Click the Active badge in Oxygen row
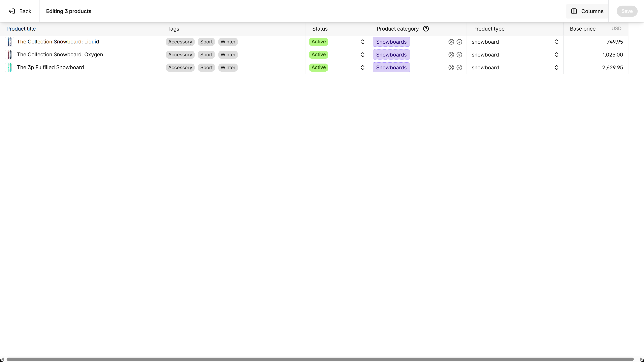This screenshot has width=644, height=362. tap(319, 55)
